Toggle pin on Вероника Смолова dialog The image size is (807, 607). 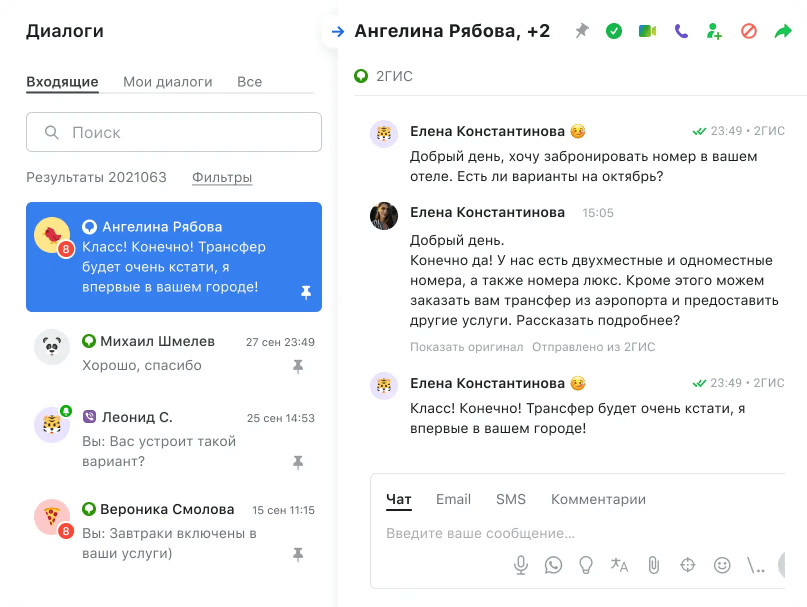click(298, 554)
